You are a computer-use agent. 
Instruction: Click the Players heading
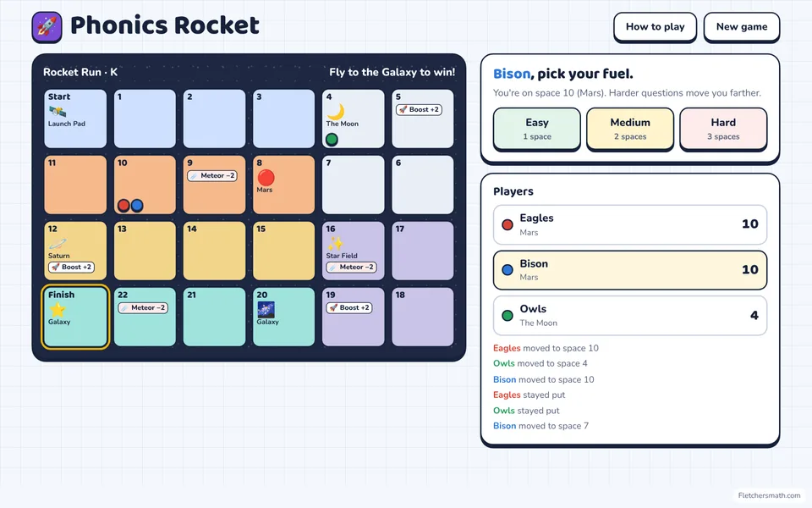[x=513, y=191]
